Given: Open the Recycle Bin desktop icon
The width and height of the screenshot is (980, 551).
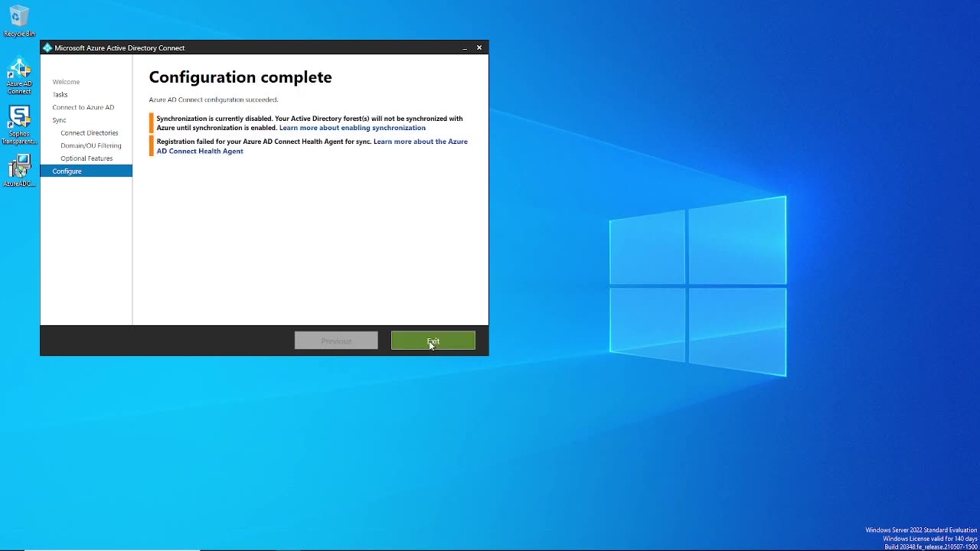Looking at the screenshot, I should [19, 21].
